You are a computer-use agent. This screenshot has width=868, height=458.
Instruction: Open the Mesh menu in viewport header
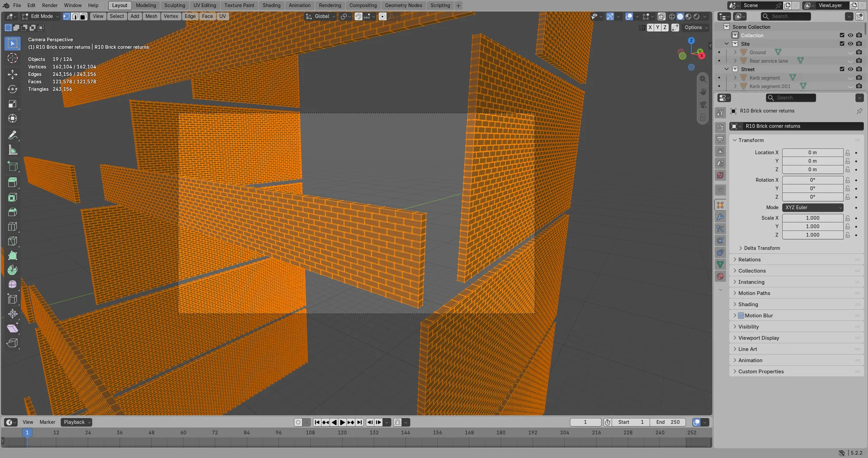(x=151, y=16)
